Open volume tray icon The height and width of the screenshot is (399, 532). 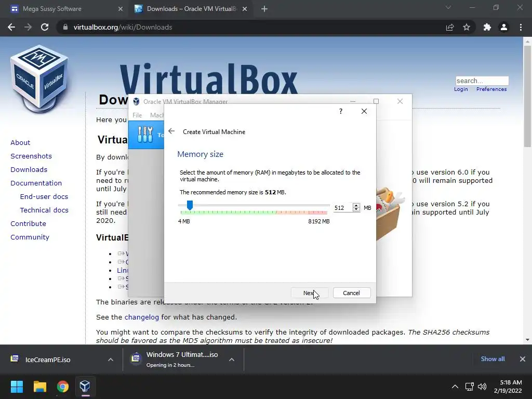(x=482, y=387)
